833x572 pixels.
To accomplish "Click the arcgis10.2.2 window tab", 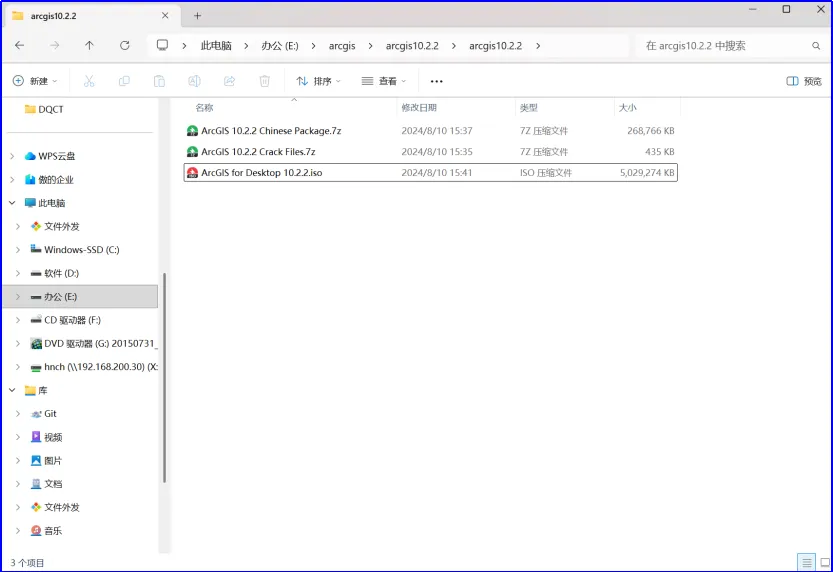I will (91, 16).
